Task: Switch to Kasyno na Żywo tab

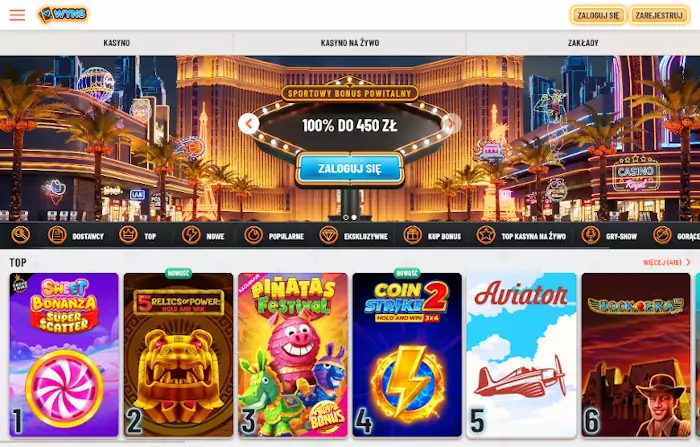Action: click(x=350, y=43)
